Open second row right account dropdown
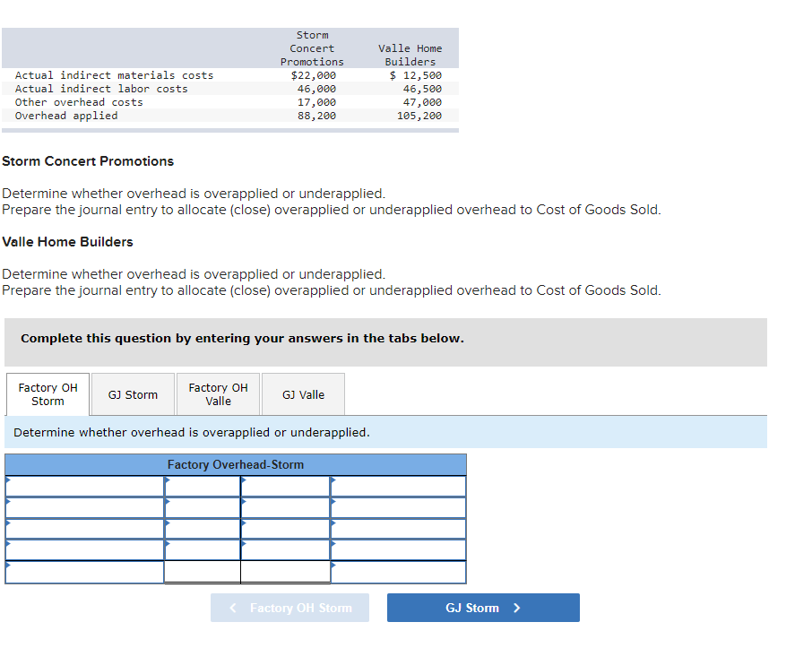Image resolution: width=812 pixels, height=648 pixels. click(398, 507)
